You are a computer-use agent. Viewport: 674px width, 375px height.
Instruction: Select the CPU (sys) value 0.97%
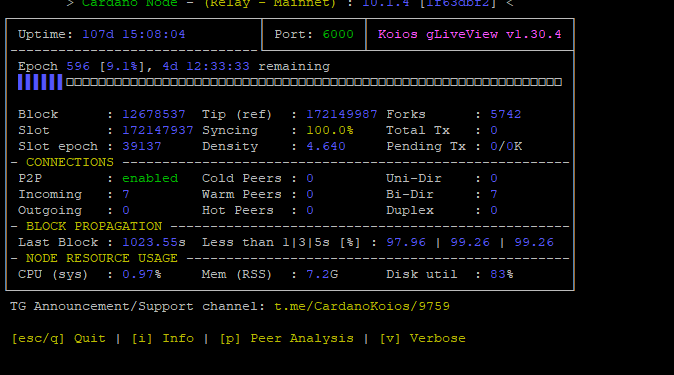coord(142,274)
